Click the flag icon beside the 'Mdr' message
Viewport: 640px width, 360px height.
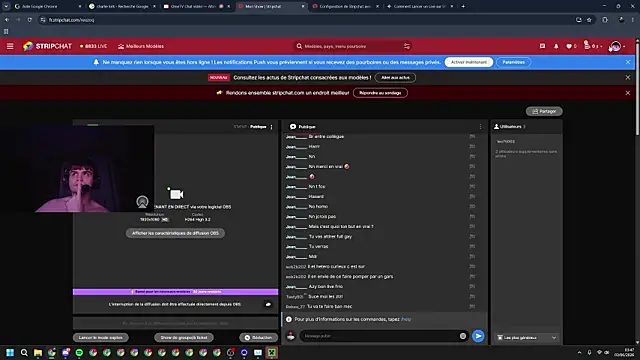(472, 256)
